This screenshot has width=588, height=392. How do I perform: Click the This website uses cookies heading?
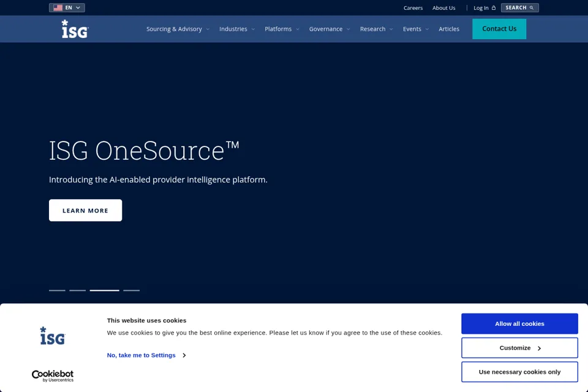pyautogui.click(x=146, y=320)
